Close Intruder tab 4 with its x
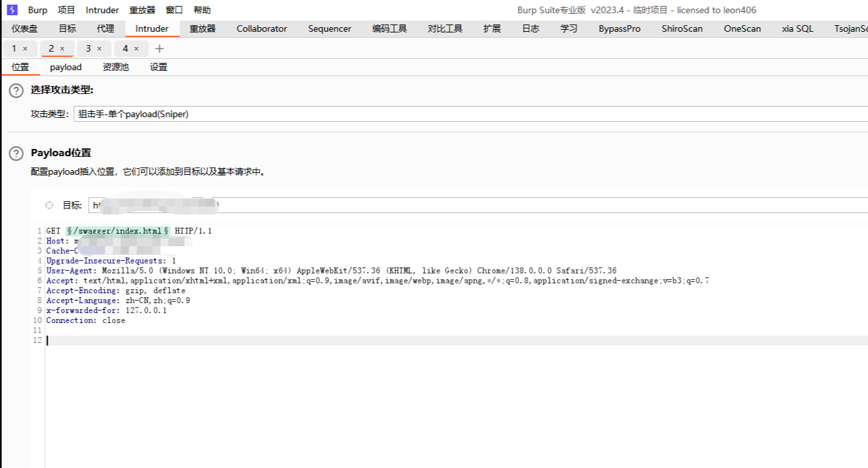Viewport: 868px width, 468px height. pyautogui.click(x=136, y=49)
